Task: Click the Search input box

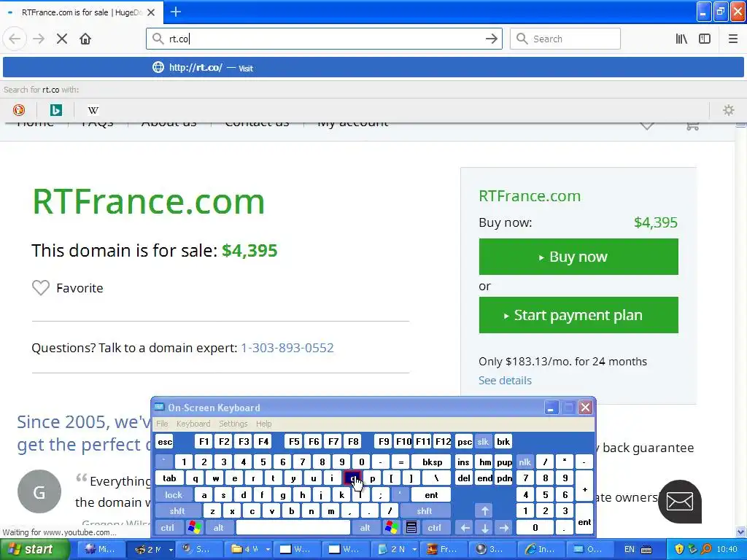Action: click(565, 39)
